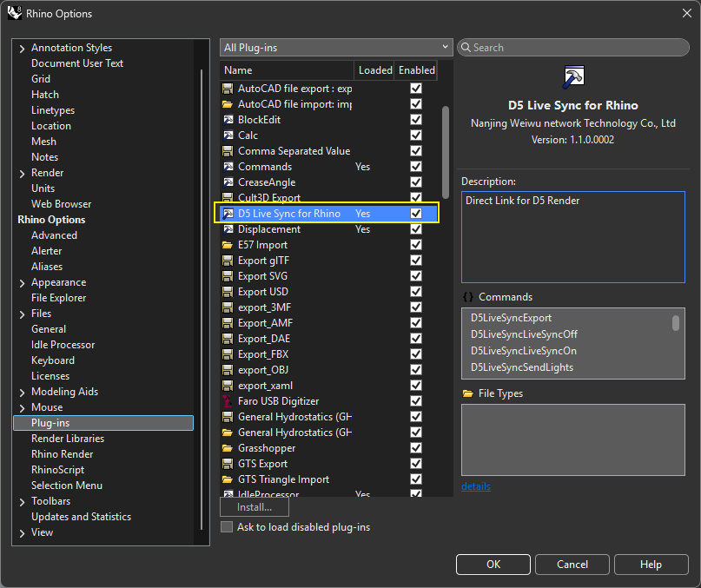
Task: Click the GTS Export disk icon
Action: point(228,464)
